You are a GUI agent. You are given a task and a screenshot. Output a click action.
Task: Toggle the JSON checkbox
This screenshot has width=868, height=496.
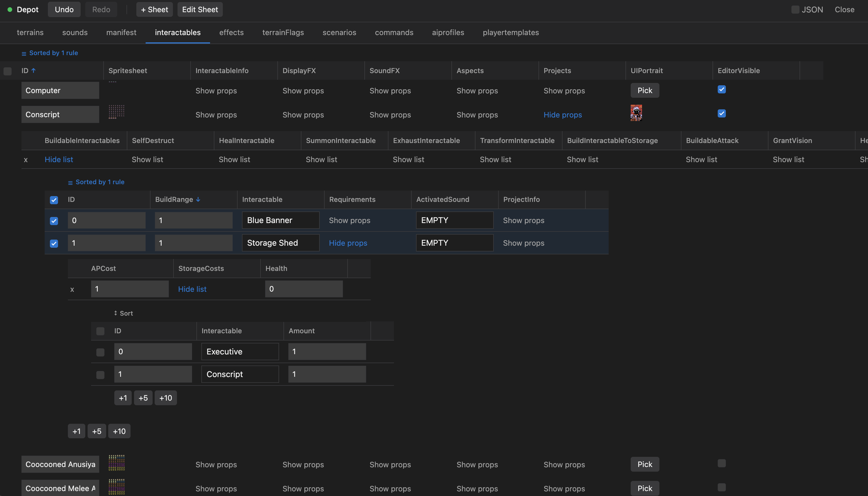coord(795,10)
